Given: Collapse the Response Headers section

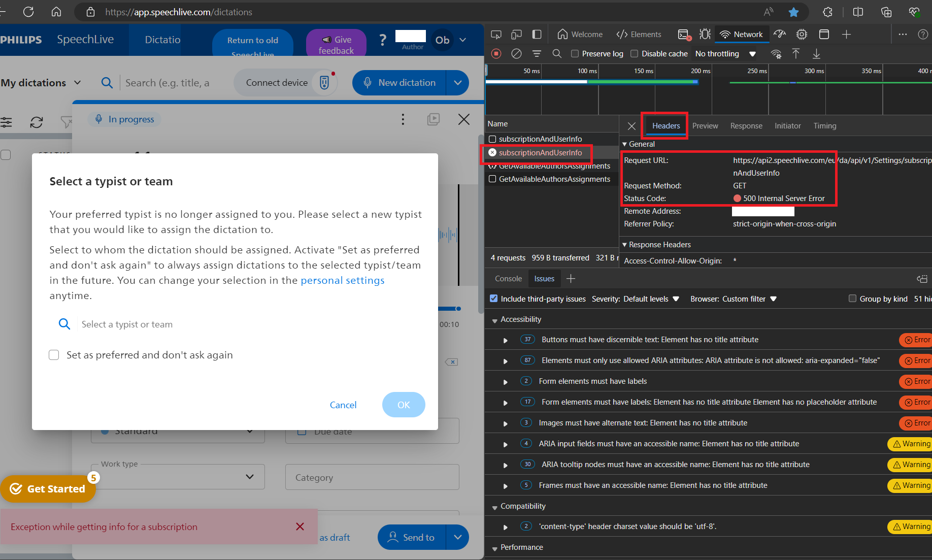Looking at the screenshot, I should pyautogui.click(x=625, y=245).
